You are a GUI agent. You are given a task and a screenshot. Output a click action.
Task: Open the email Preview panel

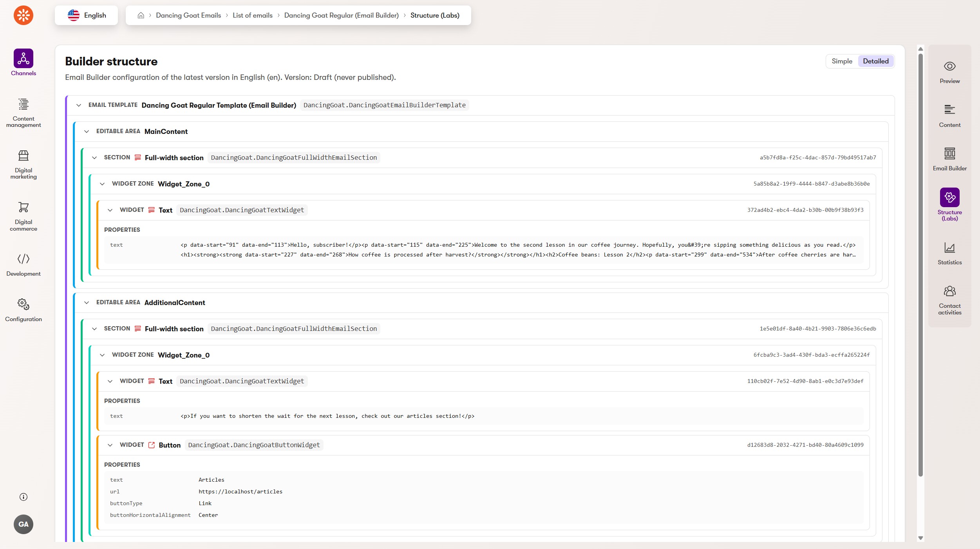pyautogui.click(x=949, y=72)
